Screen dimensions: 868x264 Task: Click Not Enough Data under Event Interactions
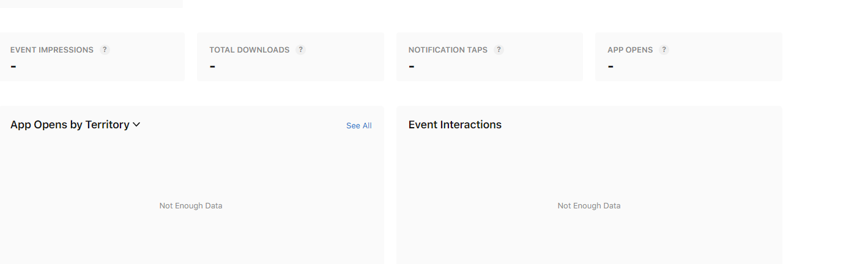click(588, 206)
